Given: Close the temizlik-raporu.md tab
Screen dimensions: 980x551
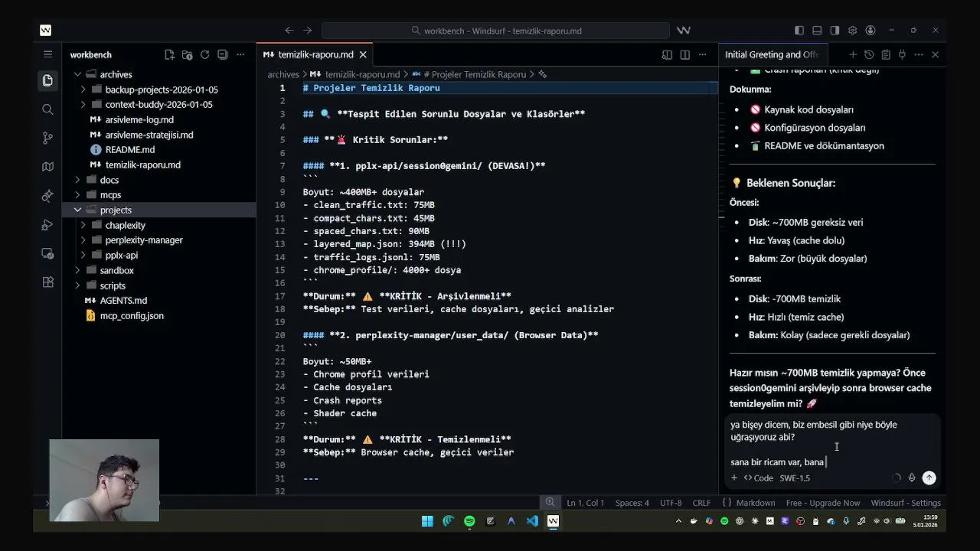Looking at the screenshot, I should 363,54.
